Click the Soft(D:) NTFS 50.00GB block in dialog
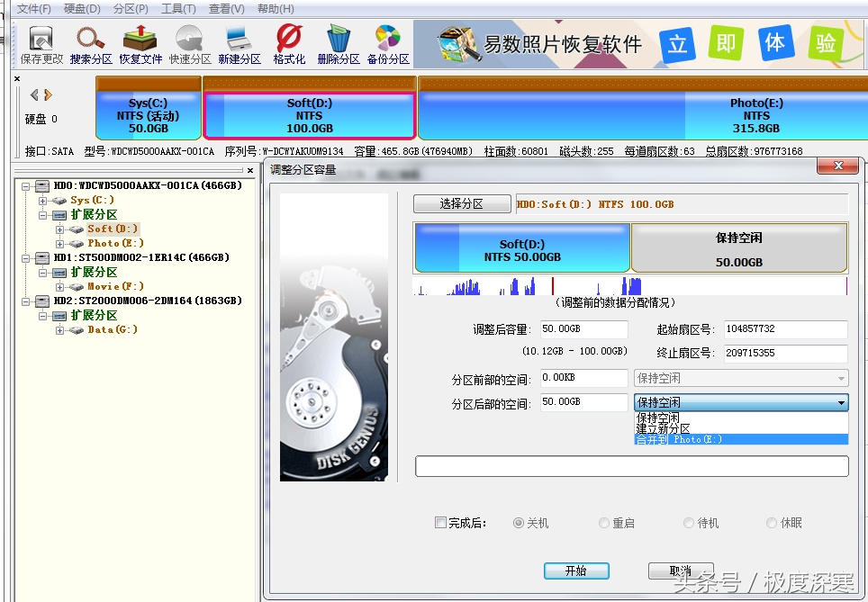 [x=522, y=247]
